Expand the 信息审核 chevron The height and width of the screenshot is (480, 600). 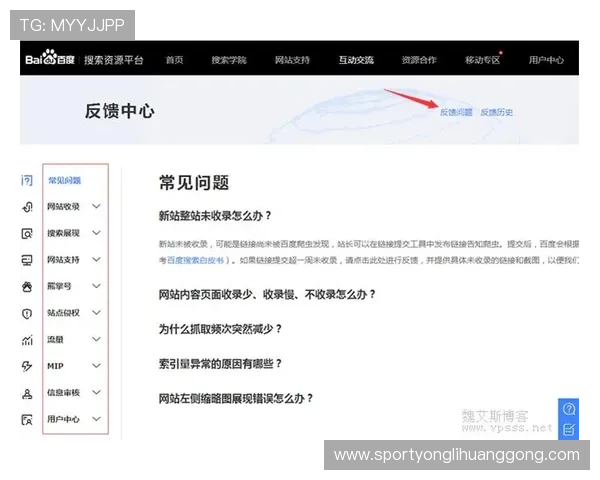click(x=96, y=392)
